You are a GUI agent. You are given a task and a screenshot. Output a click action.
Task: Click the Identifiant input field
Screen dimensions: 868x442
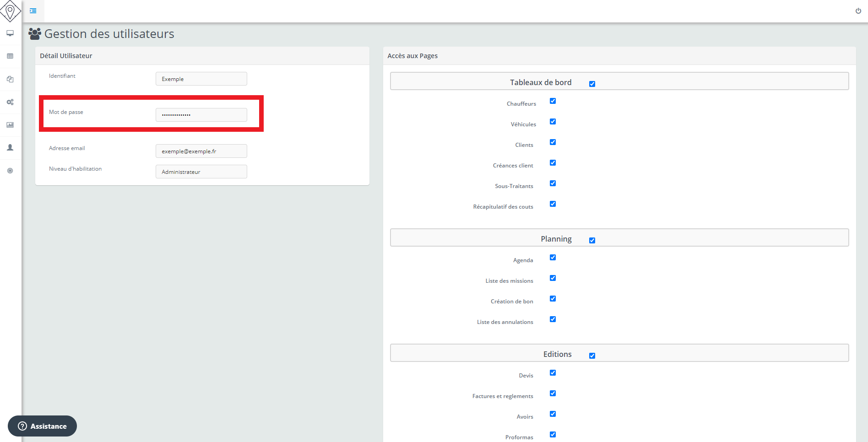coord(201,79)
